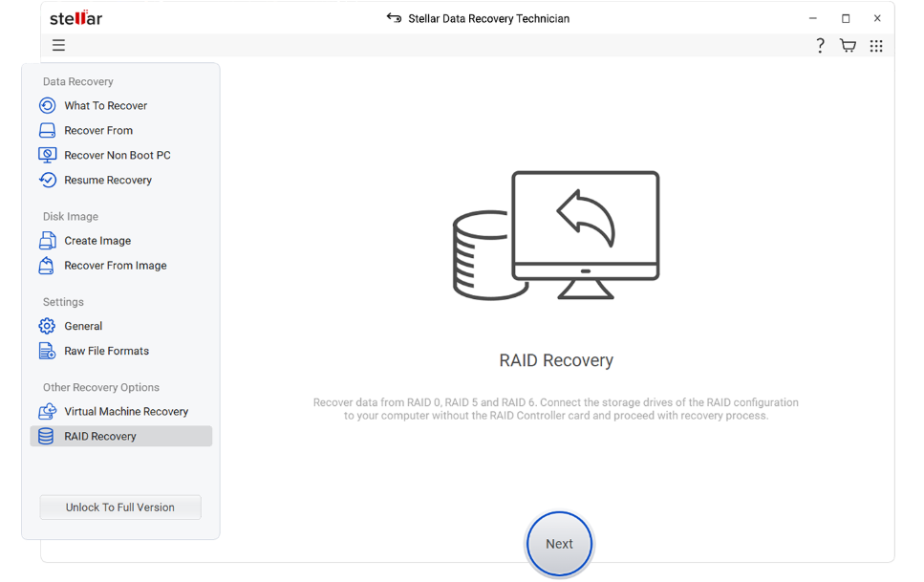Select the Data Recovery section header

(x=77, y=81)
